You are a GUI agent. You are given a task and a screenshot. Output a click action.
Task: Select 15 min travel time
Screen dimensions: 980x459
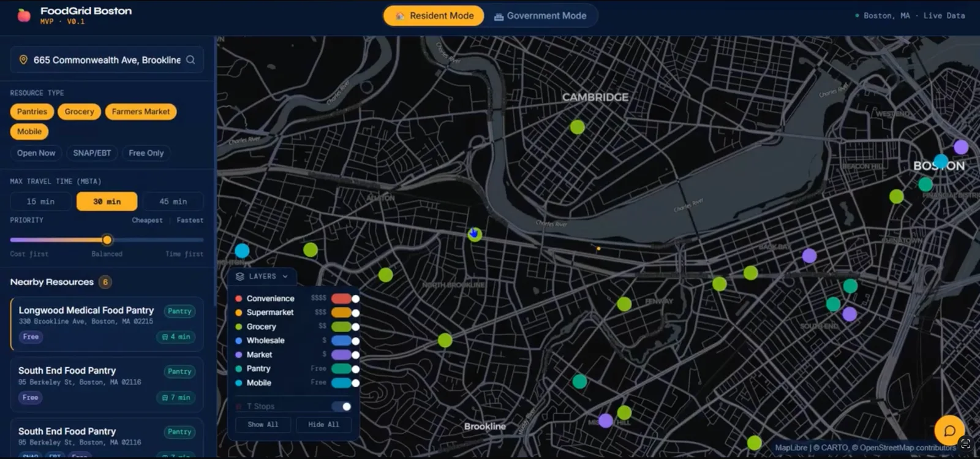(x=40, y=202)
